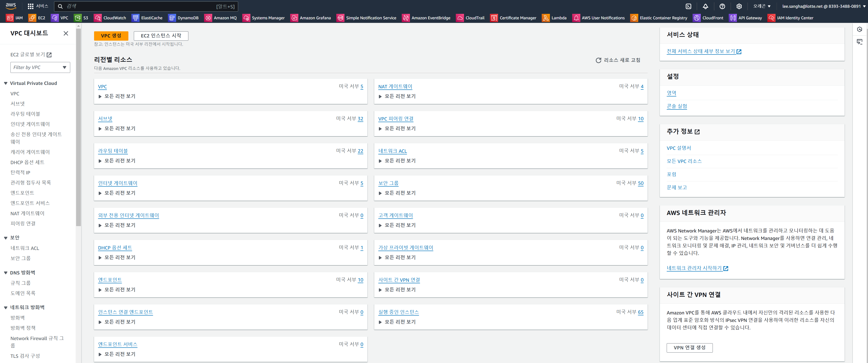Open the Oregon region selector dropdown
This screenshot has height=363, width=868.
coord(762,6)
